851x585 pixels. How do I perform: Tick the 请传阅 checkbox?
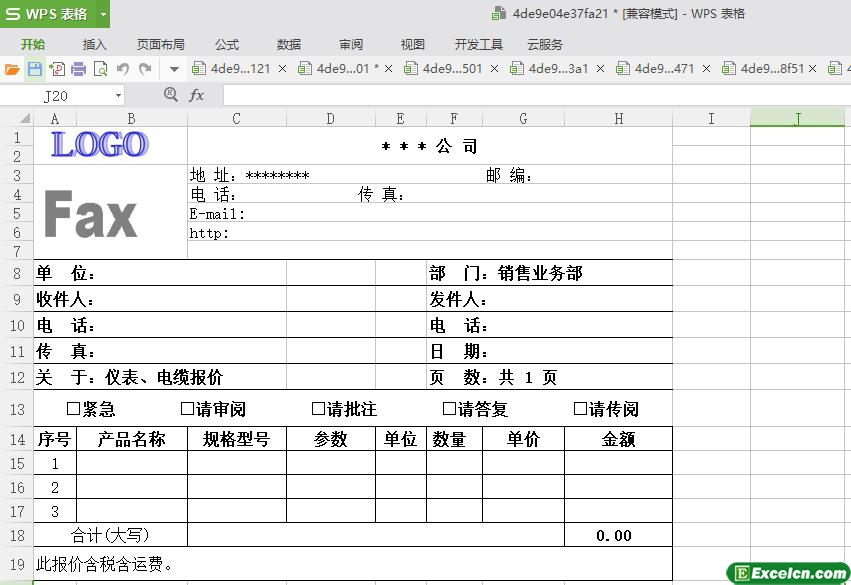point(580,408)
